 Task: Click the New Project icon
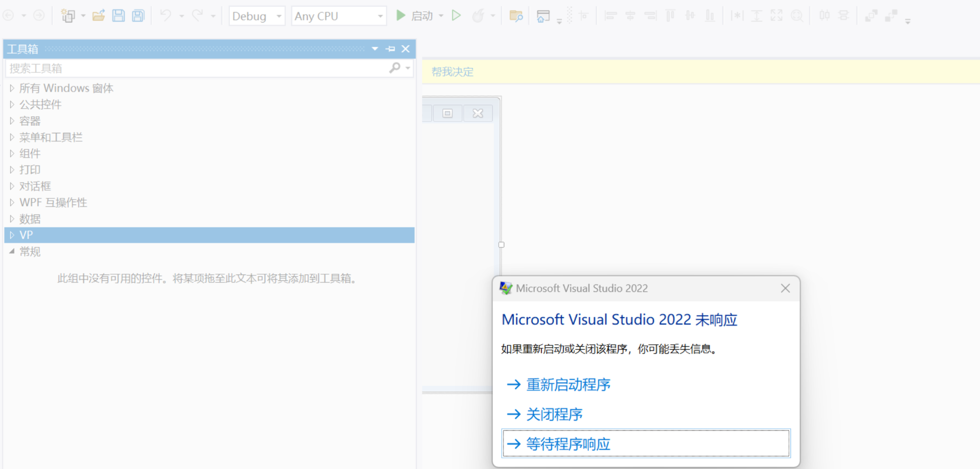pyautogui.click(x=68, y=16)
